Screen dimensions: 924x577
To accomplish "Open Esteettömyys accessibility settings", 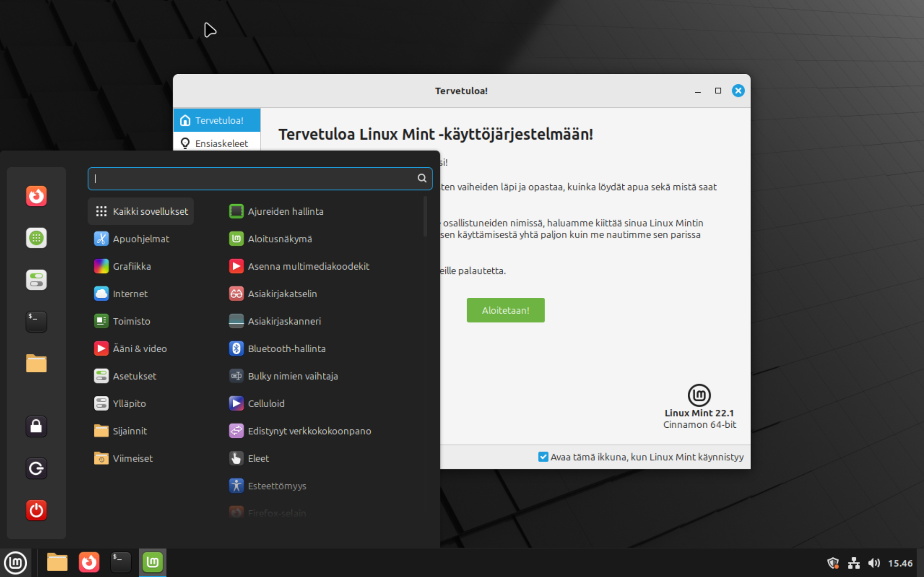I will tap(323, 486).
